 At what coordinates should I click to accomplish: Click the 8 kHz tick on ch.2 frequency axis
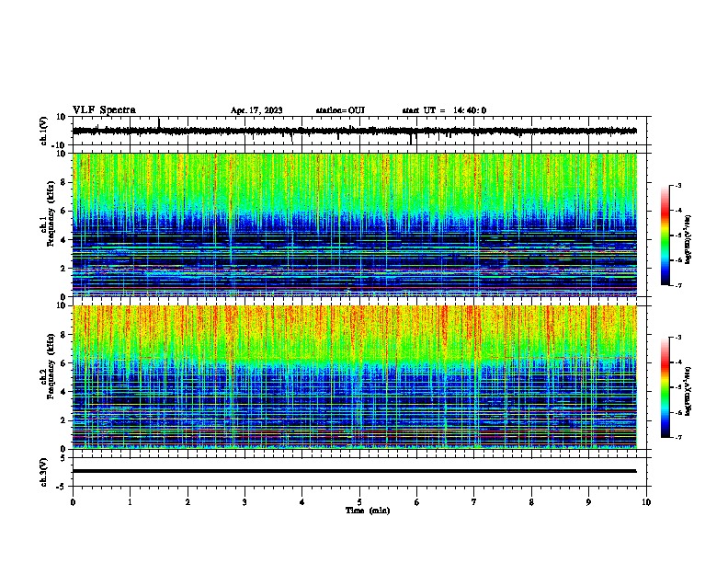point(63,335)
